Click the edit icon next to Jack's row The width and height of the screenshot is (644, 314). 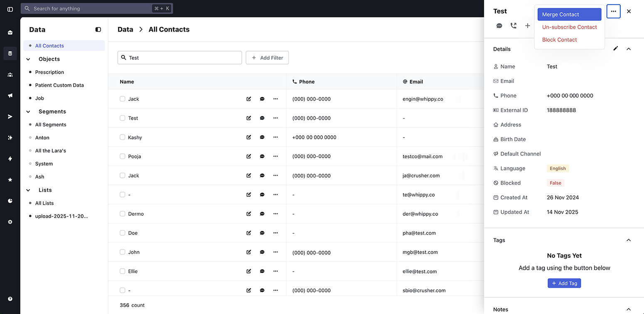click(x=248, y=99)
